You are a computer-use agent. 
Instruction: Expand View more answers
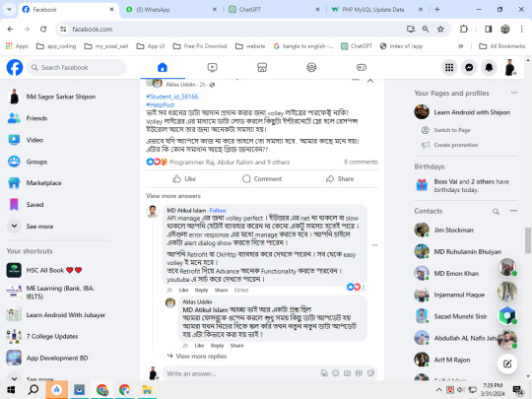173,196
